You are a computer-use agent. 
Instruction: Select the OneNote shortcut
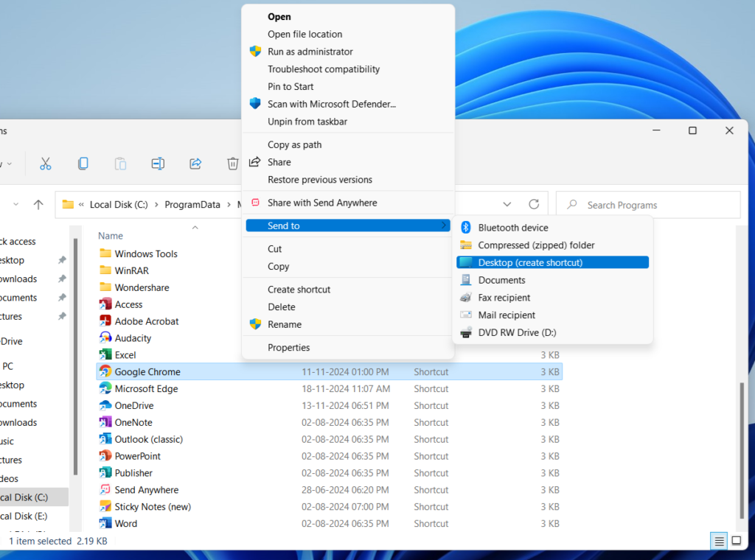click(x=125, y=422)
